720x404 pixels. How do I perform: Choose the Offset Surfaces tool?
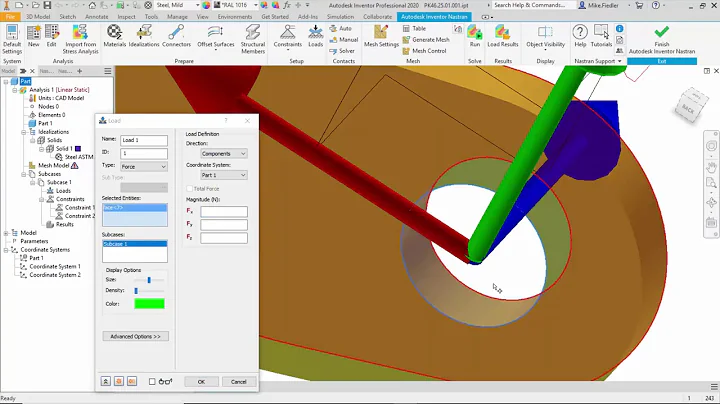coord(216,36)
